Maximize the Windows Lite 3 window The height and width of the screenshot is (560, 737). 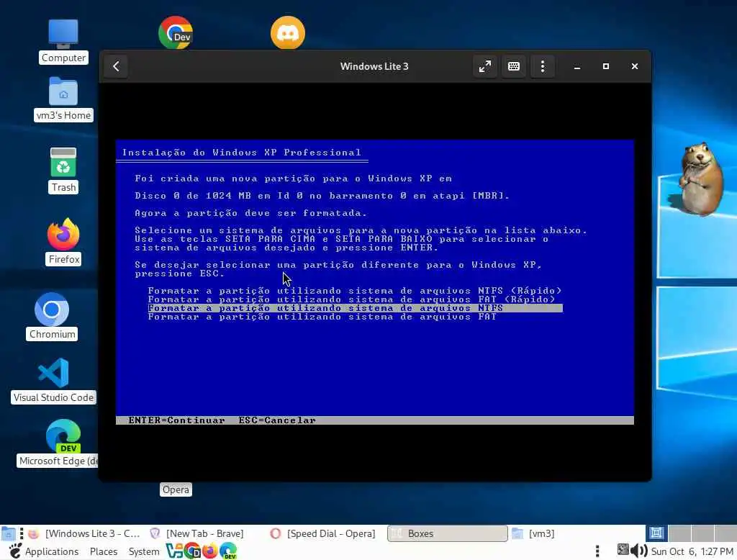click(x=606, y=66)
